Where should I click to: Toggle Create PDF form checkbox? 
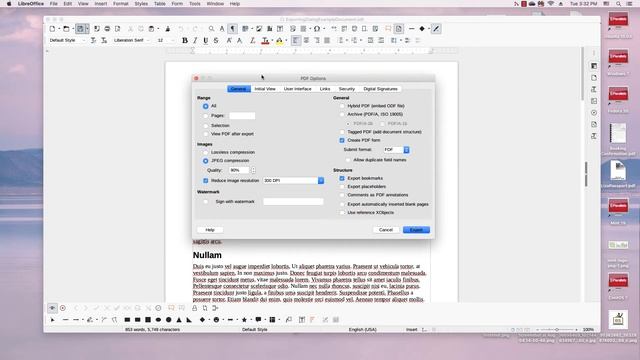pos(342,140)
